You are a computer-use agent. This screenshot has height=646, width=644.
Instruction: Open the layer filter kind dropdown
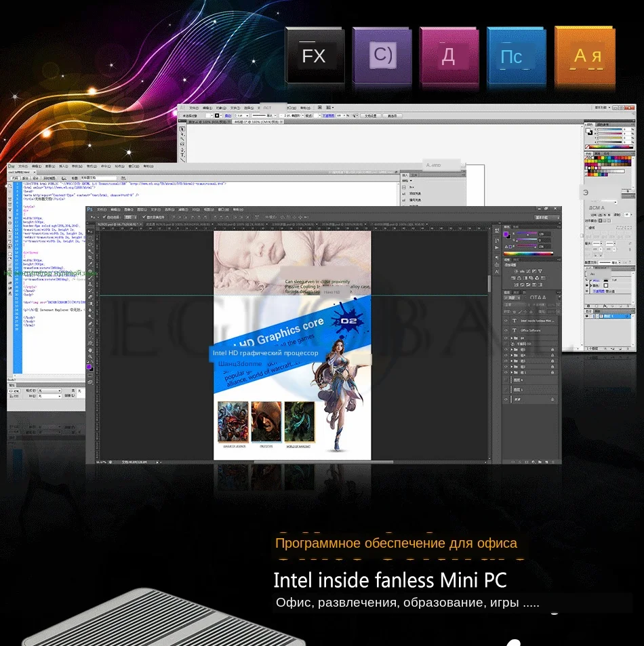[512, 298]
